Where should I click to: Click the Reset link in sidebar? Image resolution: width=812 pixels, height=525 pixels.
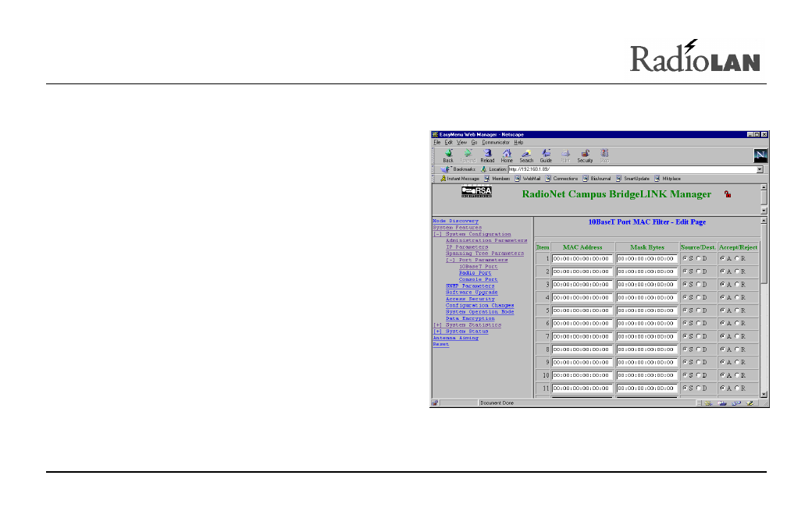click(440, 345)
